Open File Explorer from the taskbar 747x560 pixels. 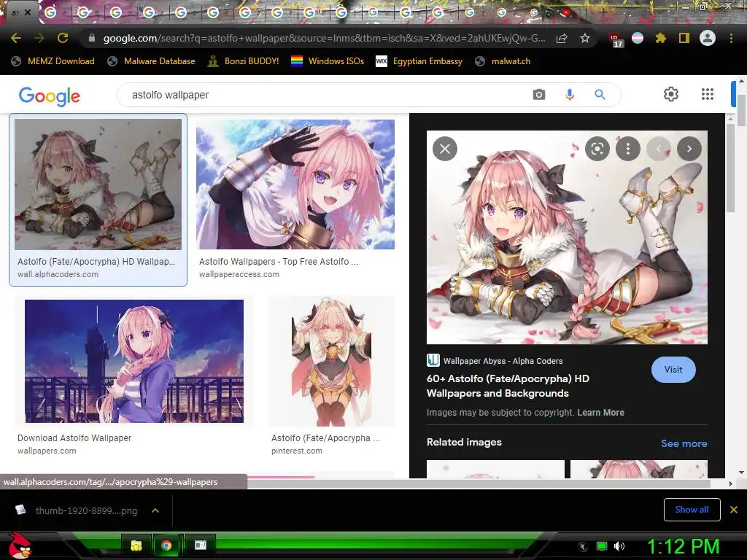pos(136,545)
